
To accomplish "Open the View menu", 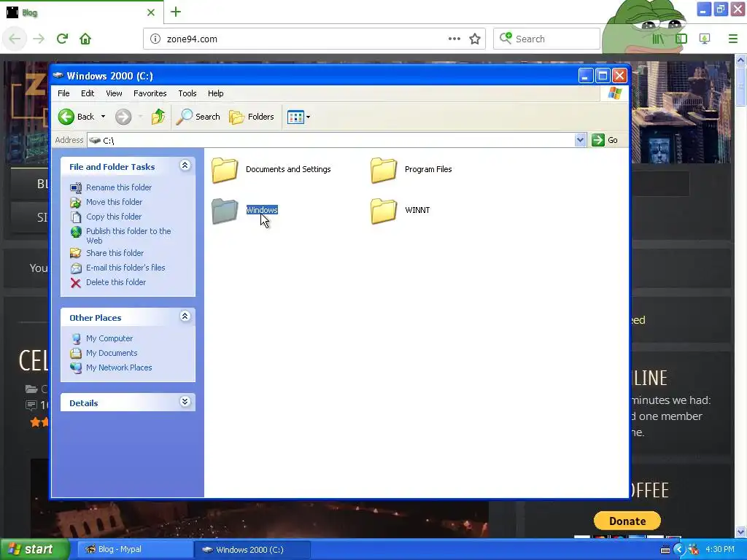I will [114, 93].
